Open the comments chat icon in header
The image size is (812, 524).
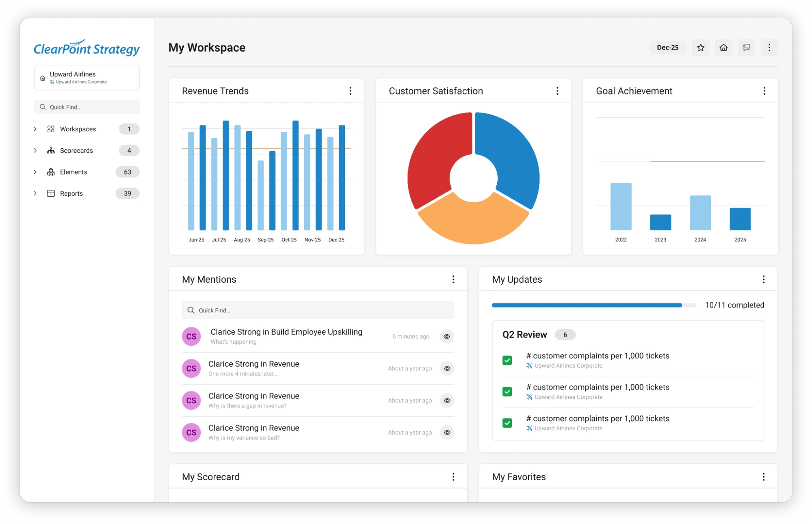click(x=746, y=48)
